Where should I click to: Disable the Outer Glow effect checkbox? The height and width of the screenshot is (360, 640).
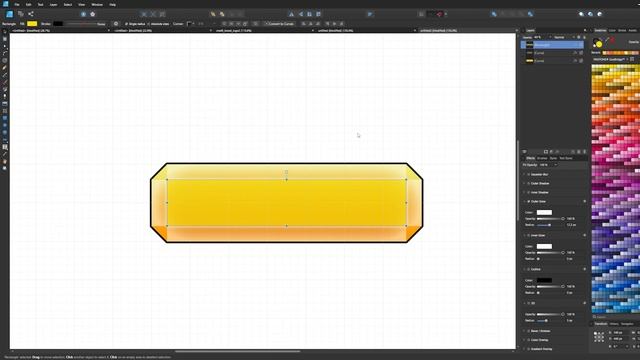[529, 201]
